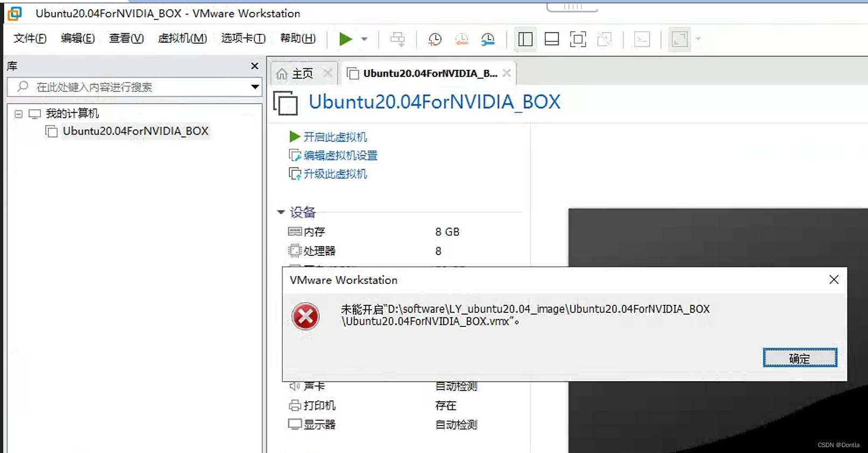Open the 查看(V) menu

(x=127, y=38)
